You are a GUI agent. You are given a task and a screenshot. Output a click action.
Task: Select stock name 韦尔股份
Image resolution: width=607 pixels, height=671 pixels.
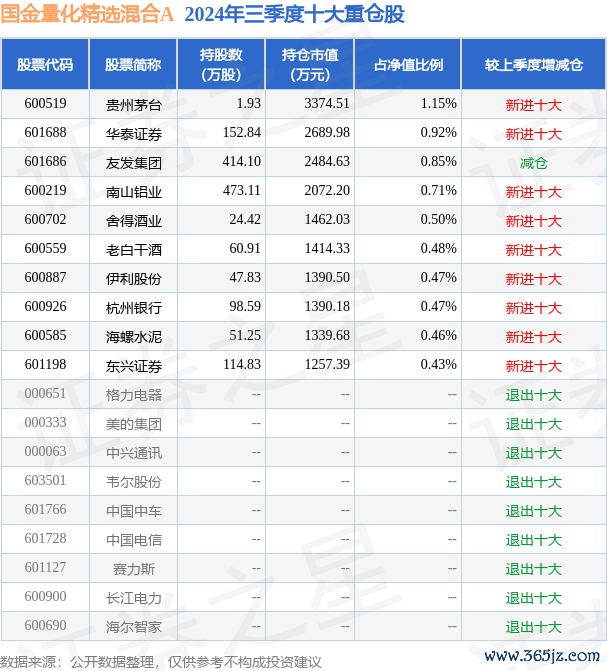(x=134, y=482)
